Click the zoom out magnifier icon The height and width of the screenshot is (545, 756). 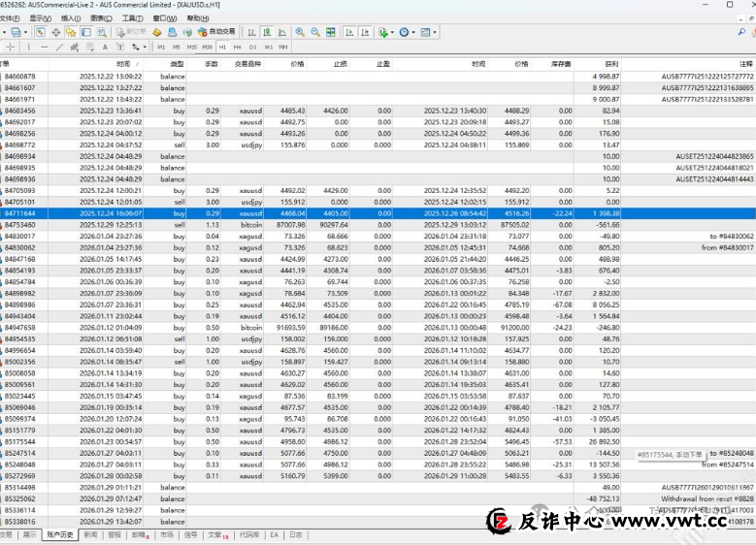313,32
